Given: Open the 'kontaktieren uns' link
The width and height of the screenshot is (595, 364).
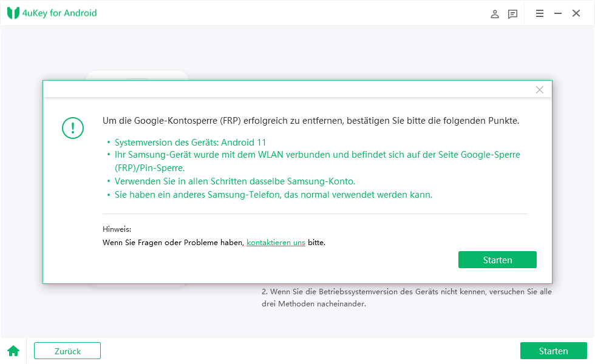Looking at the screenshot, I should pos(276,242).
